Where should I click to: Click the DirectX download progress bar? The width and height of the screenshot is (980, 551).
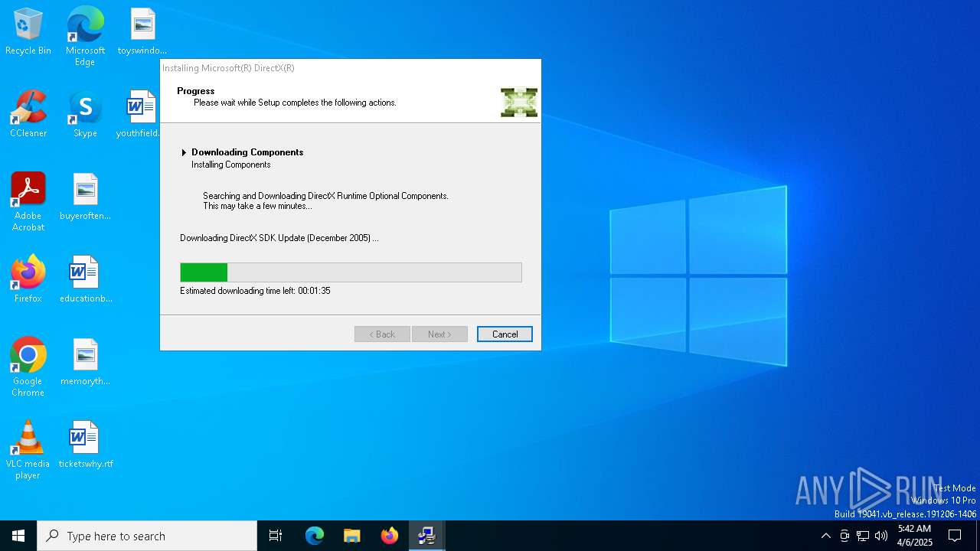coord(351,272)
